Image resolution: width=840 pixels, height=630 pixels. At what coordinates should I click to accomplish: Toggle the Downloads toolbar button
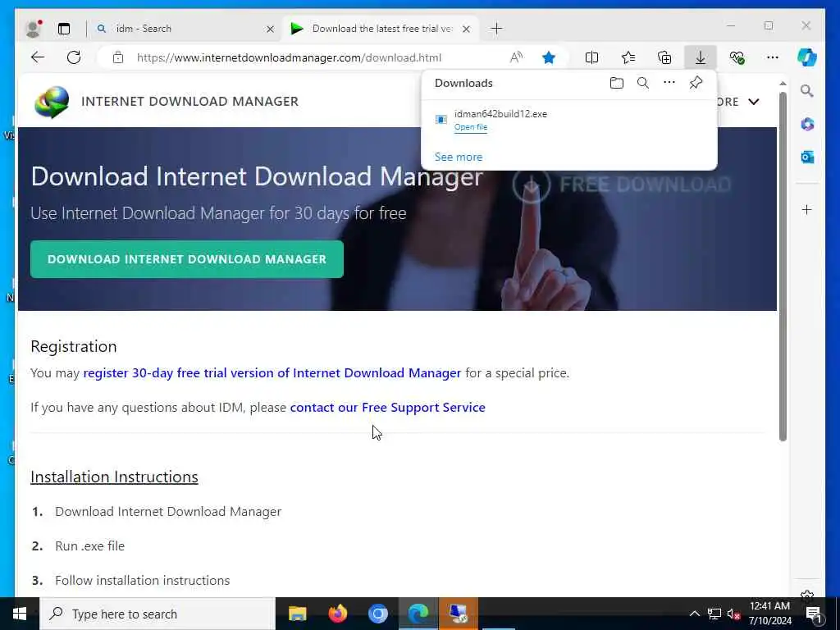point(701,57)
